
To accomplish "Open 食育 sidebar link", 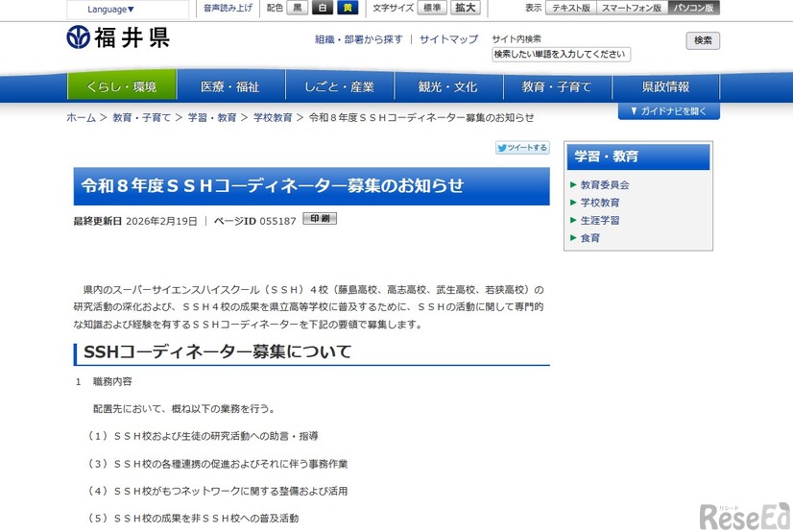I will [x=589, y=238].
